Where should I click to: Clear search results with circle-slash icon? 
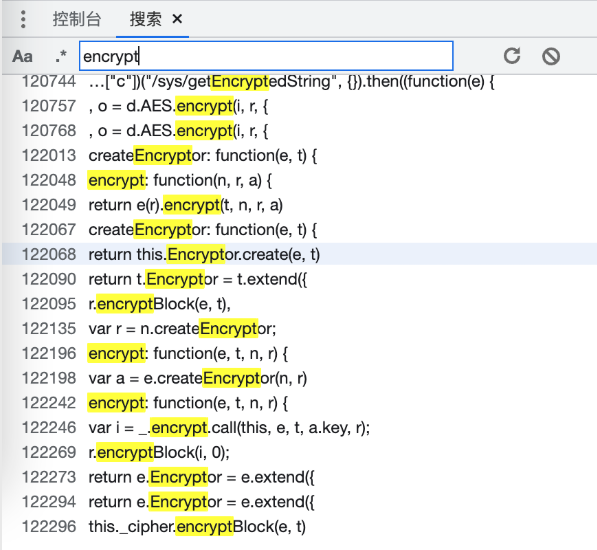551,56
